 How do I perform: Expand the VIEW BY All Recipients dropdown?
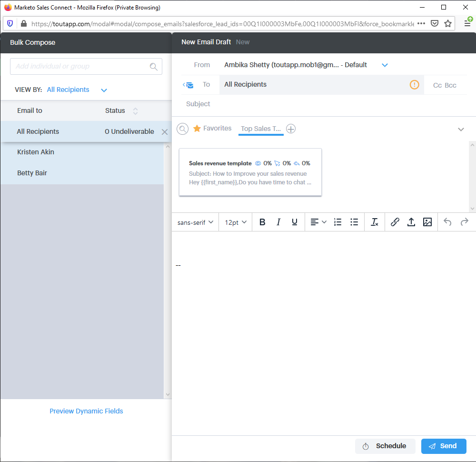[x=104, y=90]
